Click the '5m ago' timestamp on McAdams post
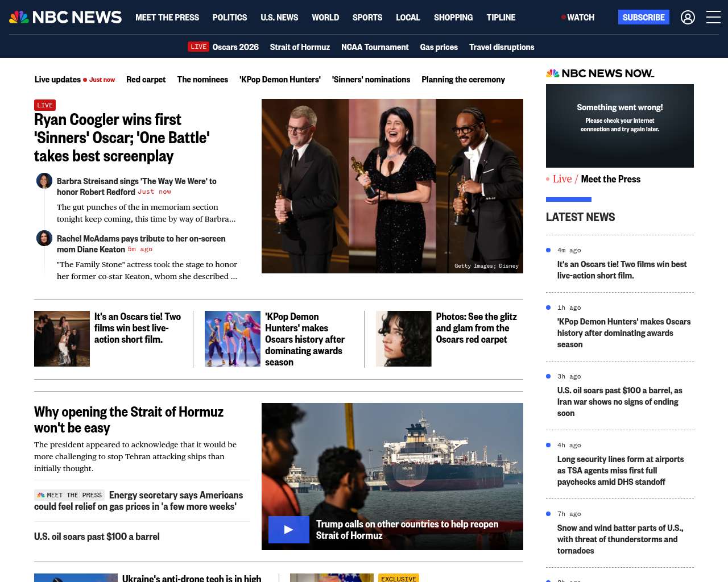 (x=140, y=250)
